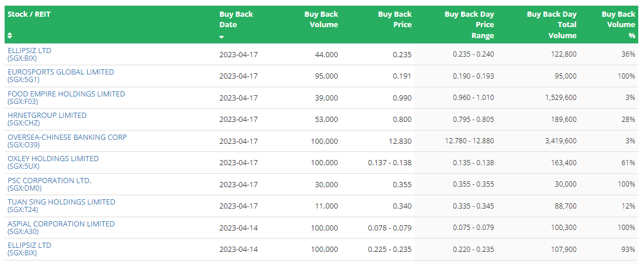The width and height of the screenshot is (644, 264).
Task: Open EUROSPORTS GLOBAL LIMITED link
Action: 61,72
